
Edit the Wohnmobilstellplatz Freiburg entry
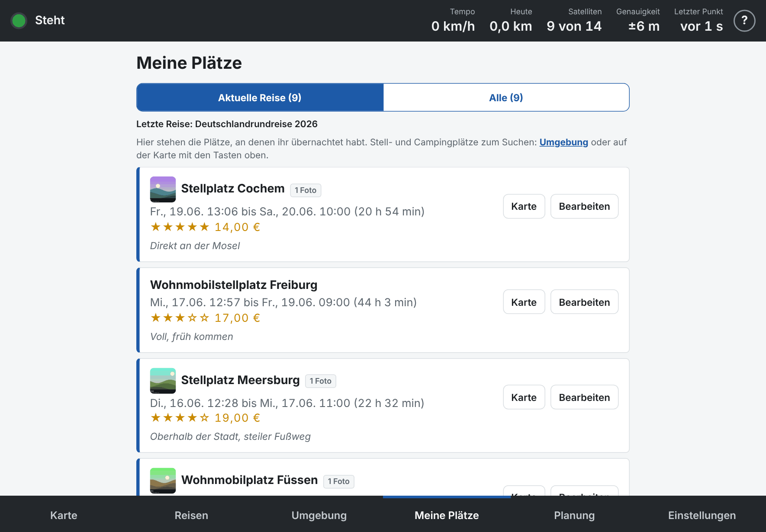tap(584, 302)
